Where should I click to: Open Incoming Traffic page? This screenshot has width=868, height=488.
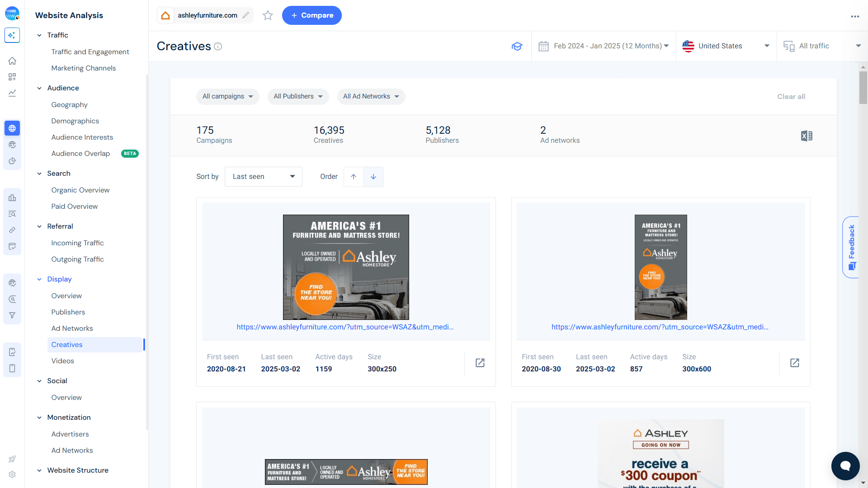[78, 243]
